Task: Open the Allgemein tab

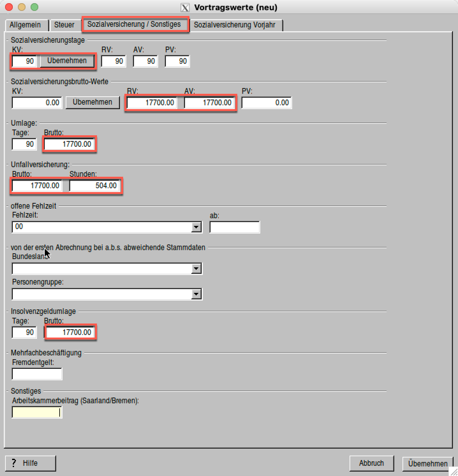Action: pos(25,25)
